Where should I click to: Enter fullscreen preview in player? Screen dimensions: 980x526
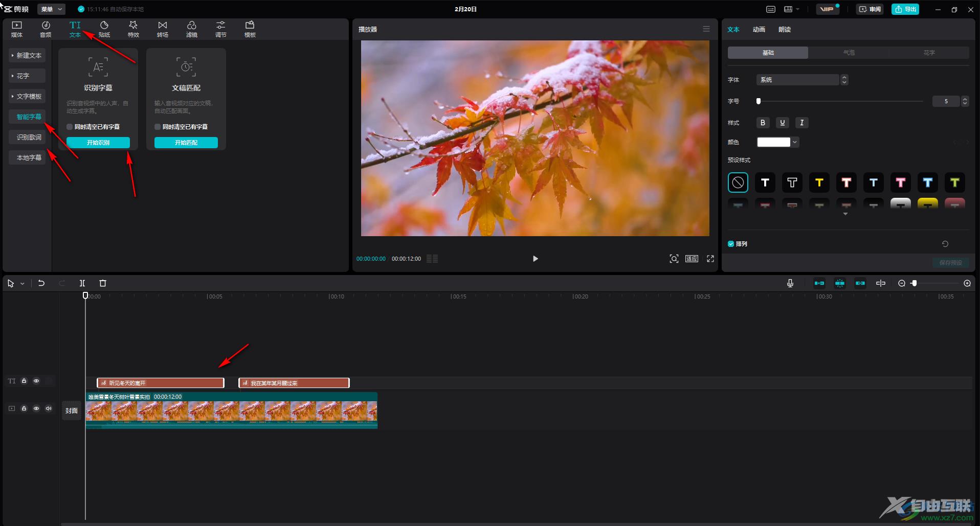point(710,259)
